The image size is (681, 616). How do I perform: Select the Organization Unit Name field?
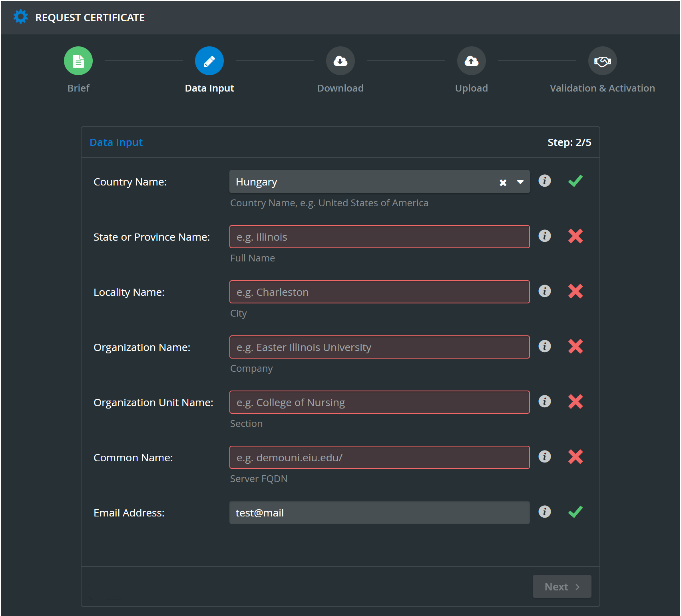point(380,402)
